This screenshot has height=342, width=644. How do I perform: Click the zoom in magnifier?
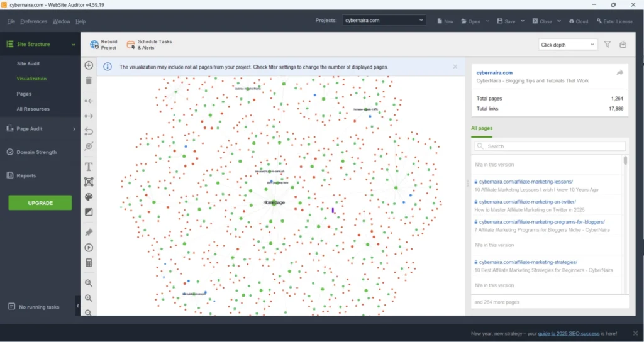(89, 298)
